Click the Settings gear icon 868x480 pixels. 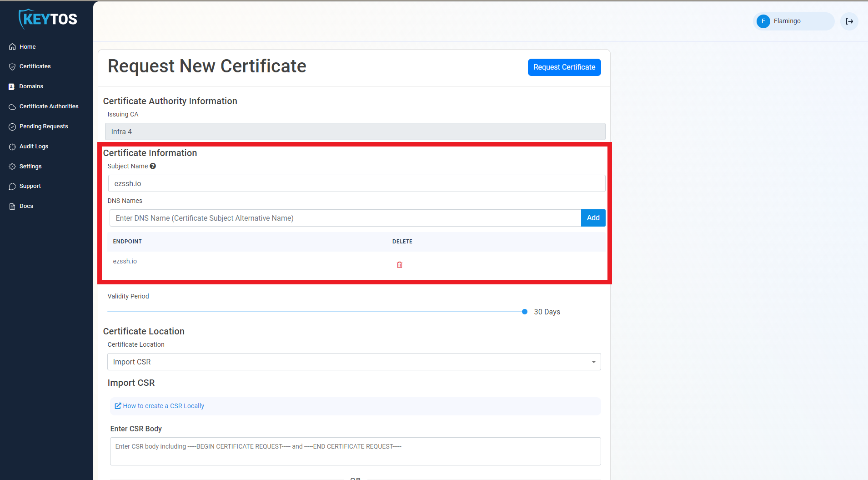pos(12,167)
